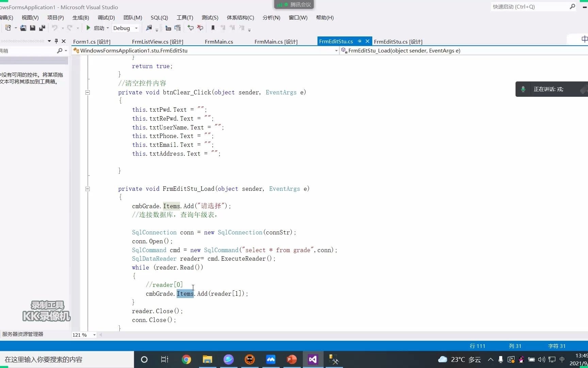The image size is (588, 368).
Task: Uncomment selection using the uncomment icon
Action: (x=200, y=28)
